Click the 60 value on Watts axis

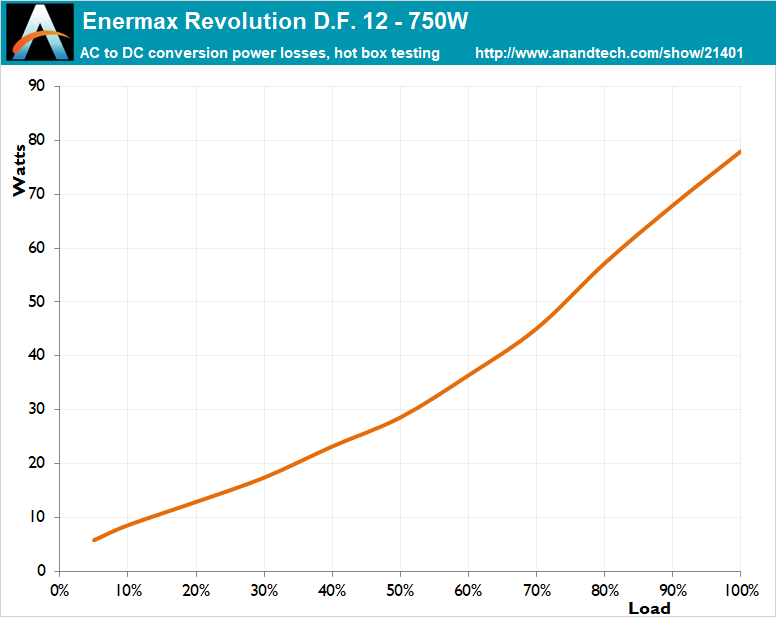click(x=37, y=247)
